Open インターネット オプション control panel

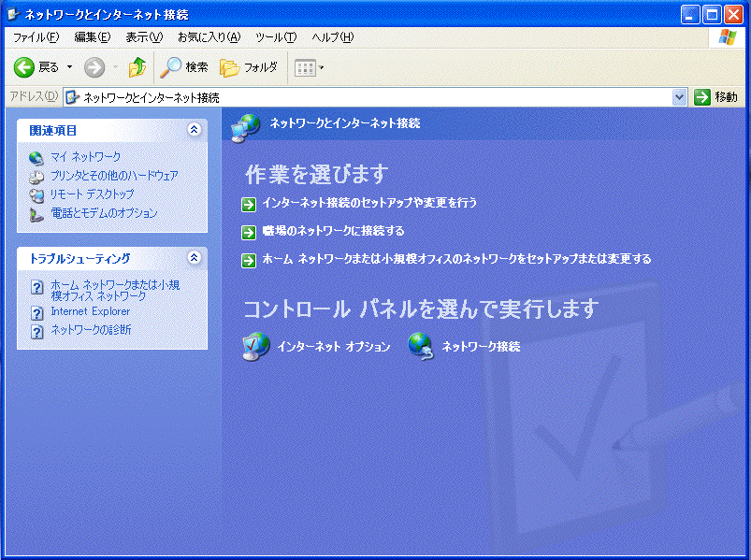(x=334, y=347)
